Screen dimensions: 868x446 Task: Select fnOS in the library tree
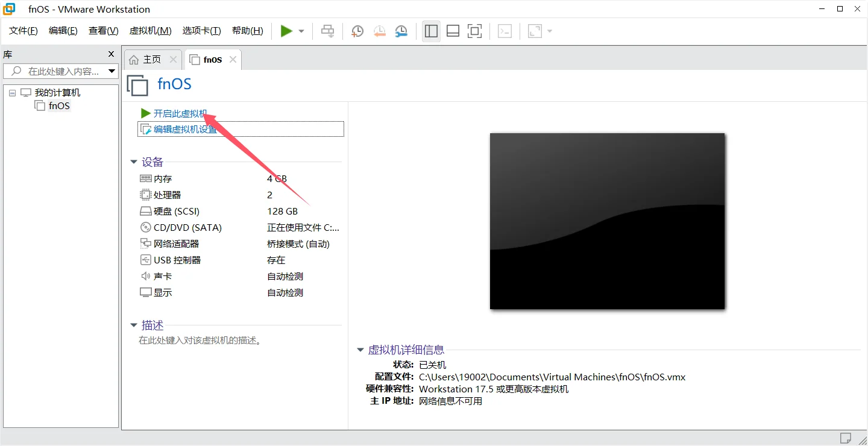click(59, 106)
